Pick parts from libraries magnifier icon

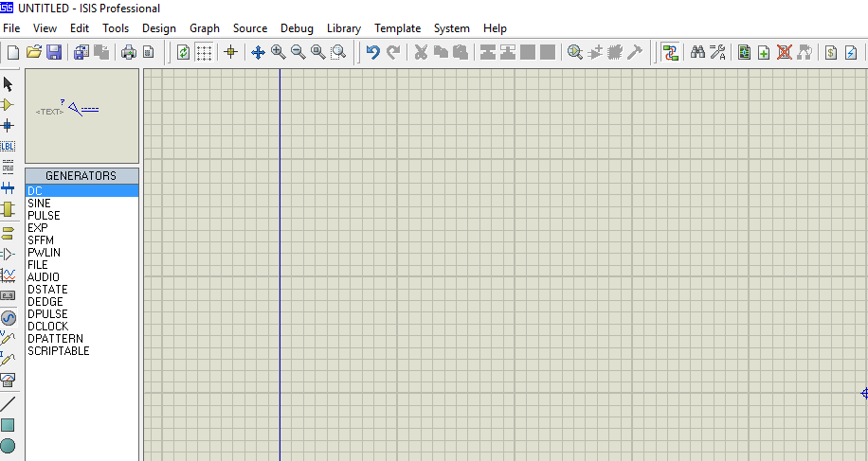click(575, 52)
